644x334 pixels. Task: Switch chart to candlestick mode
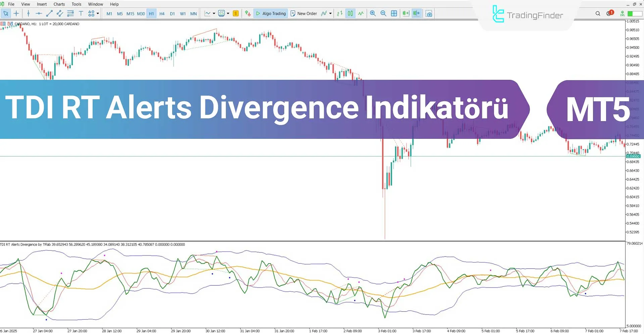pyautogui.click(x=350, y=13)
